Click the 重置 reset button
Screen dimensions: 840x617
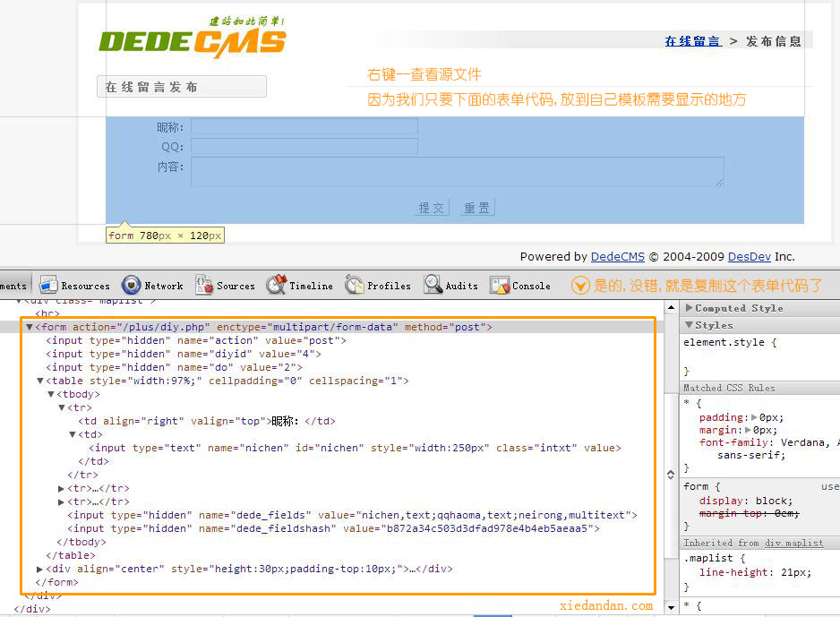[x=477, y=208]
